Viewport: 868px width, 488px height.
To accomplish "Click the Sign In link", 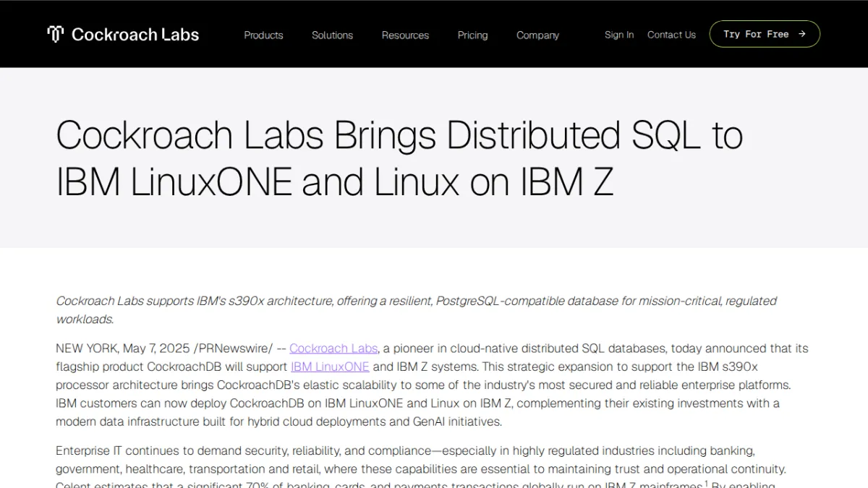I will tap(619, 35).
